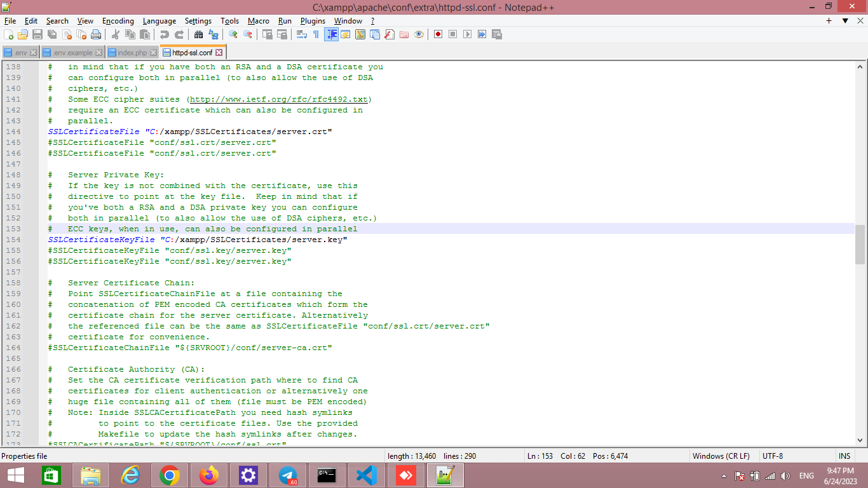
Task: Close the index.php tab
Action: pos(153,53)
